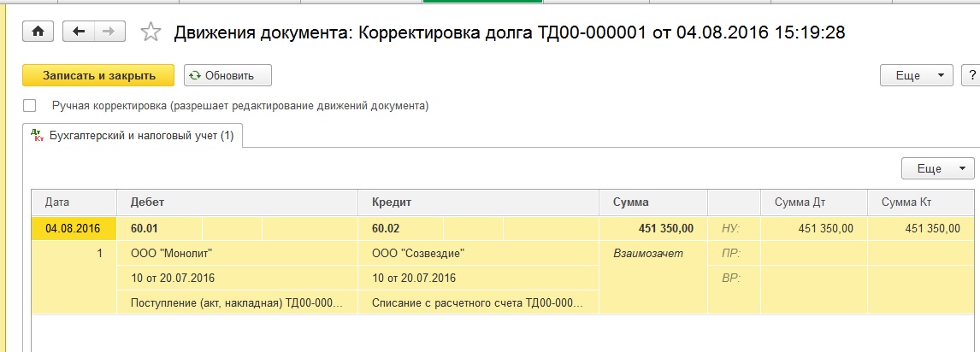Open help with question mark button
The image size is (980, 352).
tap(971, 75)
